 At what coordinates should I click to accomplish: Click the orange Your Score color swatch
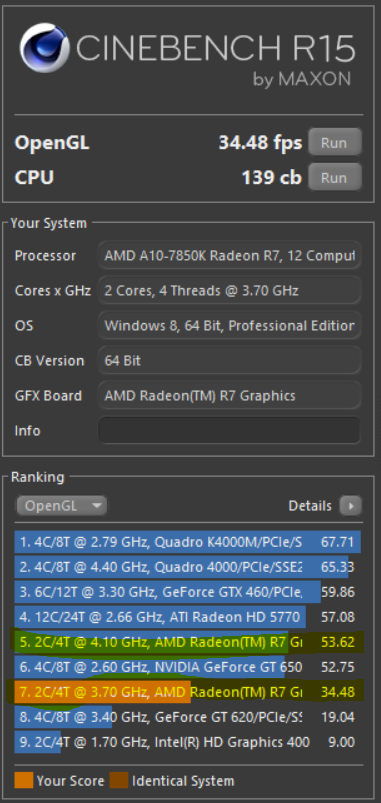(24, 780)
